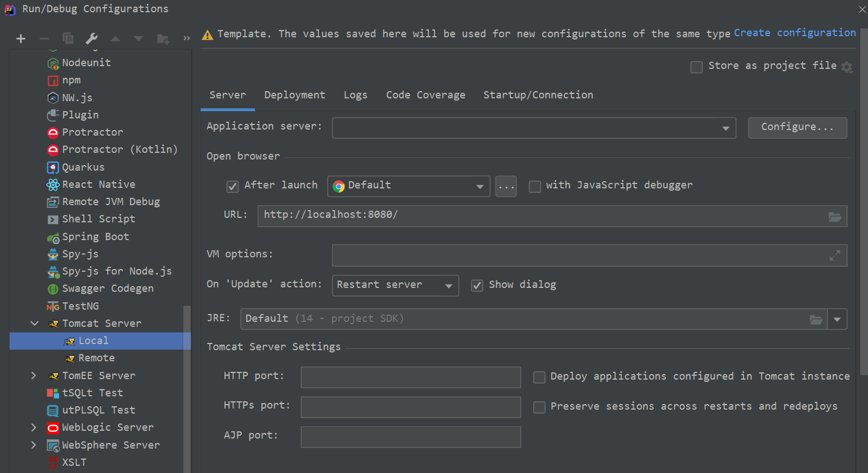Click the Add New Configuration plus icon
Image resolution: width=868 pixels, height=473 pixels.
pyautogui.click(x=21, y=38)
